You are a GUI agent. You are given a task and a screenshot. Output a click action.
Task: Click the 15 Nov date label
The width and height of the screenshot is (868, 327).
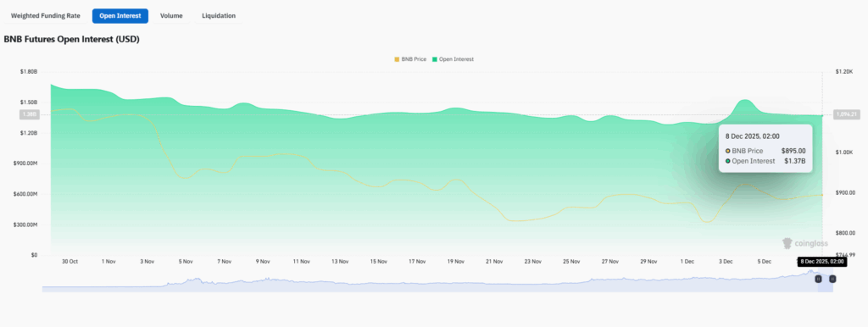click(378, 261)
